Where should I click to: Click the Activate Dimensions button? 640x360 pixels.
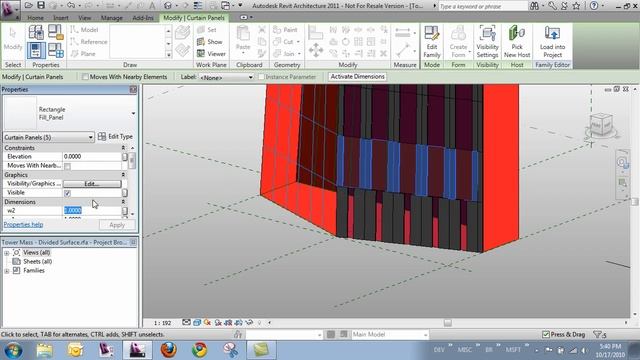tap(357, 77)
